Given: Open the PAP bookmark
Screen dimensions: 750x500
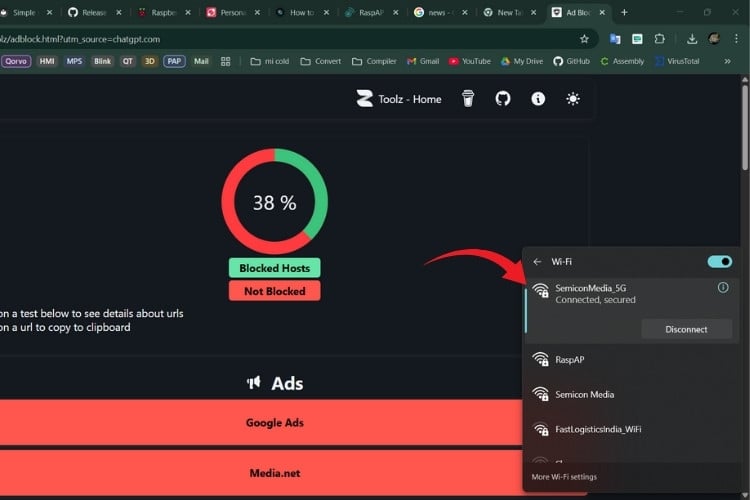Looking at the screenshot, I should tap(174, 61).
